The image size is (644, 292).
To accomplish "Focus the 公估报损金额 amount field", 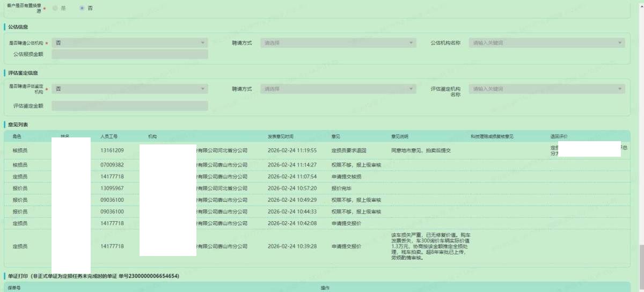I will click(x=130, y=54).
